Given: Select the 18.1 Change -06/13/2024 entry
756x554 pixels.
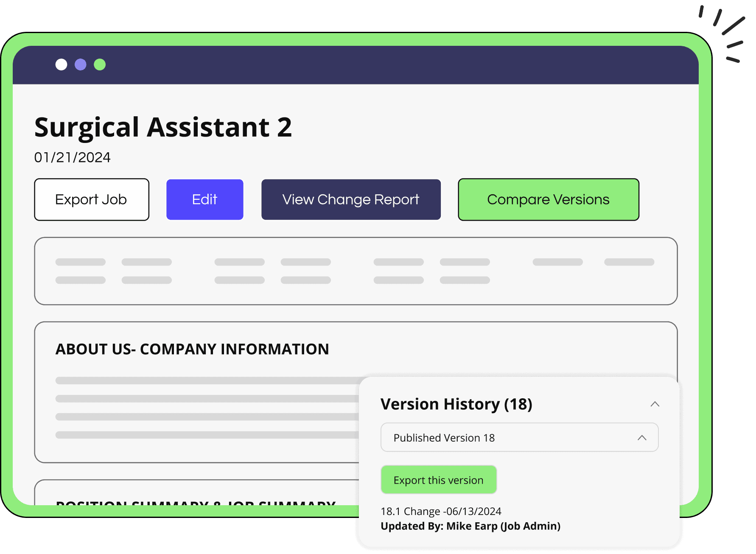Looking at the screenshot, I should 441,511.
